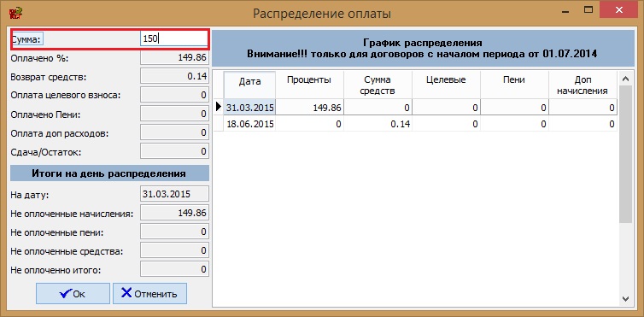Viewport: 644px width, 317px height.
Task: Click the Целевые column header
Action: pos(446,85)
